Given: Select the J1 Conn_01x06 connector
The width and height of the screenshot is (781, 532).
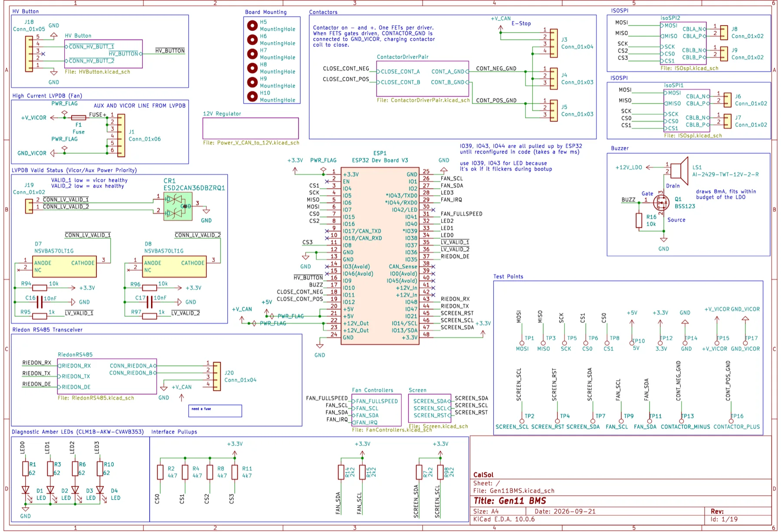Looking at the screenshot, I should coord(121,135).
